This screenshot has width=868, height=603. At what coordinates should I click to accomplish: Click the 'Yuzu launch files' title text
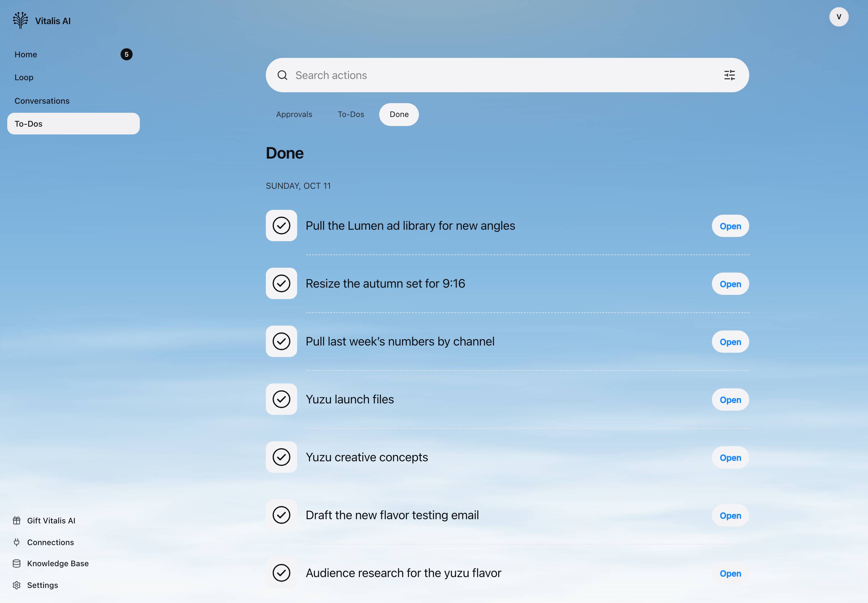pos(350,399)
